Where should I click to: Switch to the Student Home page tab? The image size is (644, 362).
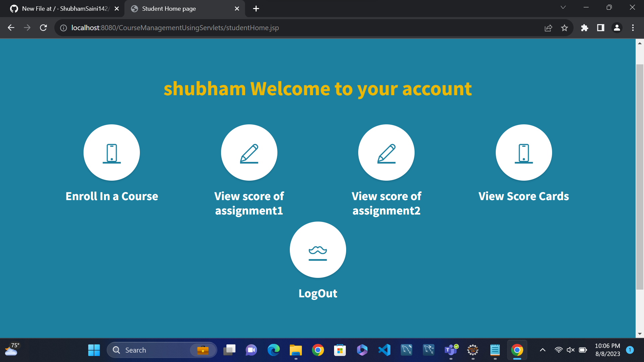point(174,8)
